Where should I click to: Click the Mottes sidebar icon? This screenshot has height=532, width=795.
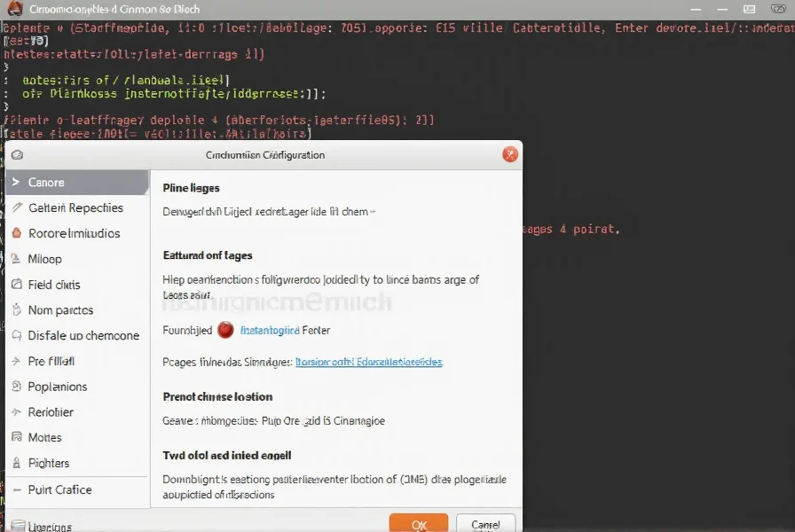(x=17, y=437)
